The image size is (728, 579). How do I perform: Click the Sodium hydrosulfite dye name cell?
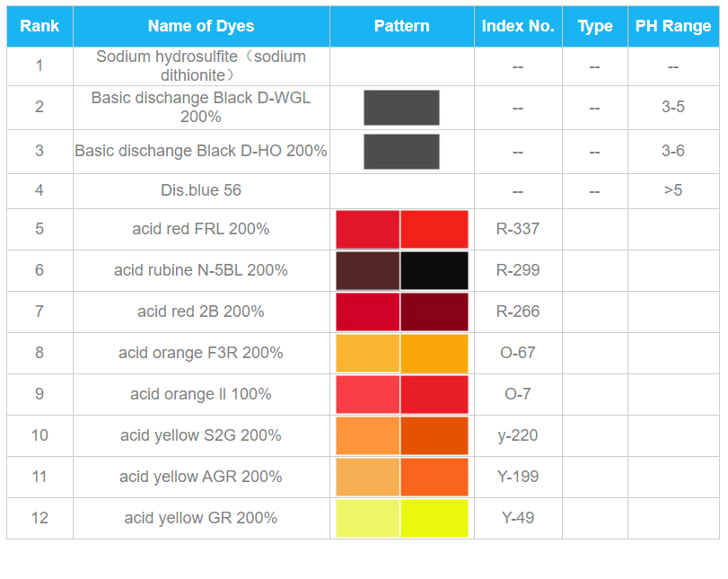(201, 66)
